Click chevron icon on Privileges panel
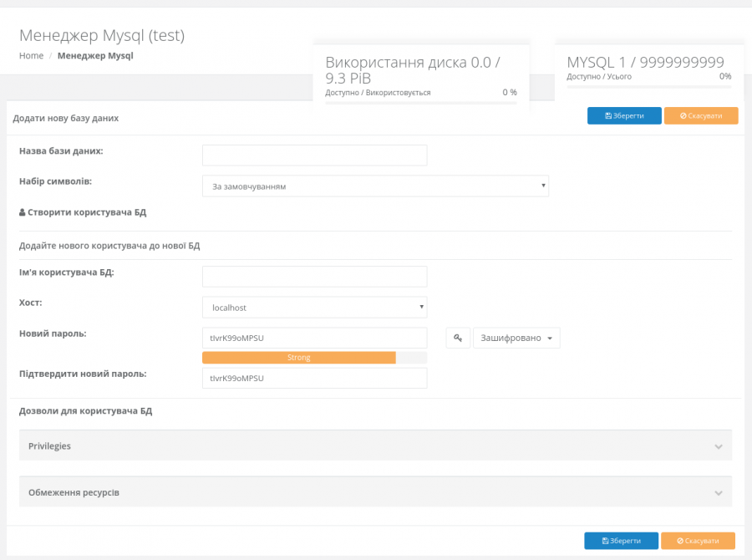Viewport: 752px width, 560px height. [718, 446]
